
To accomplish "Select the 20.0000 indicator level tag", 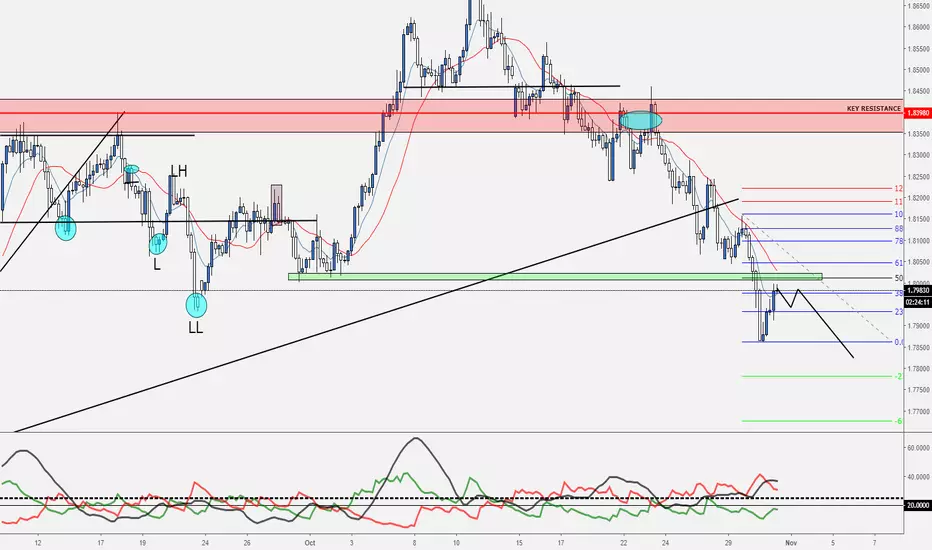I will pyautogui.click(x=918, y=505).
